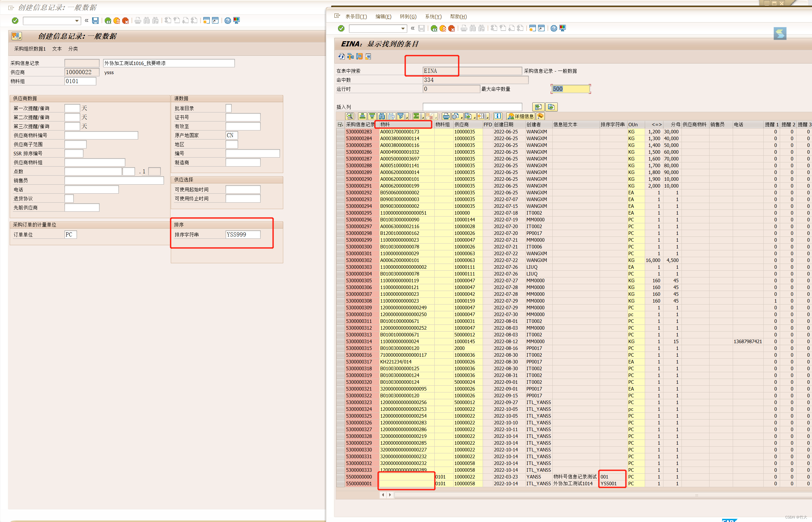Click the 采购组织数据1 button
Image resolution: width=812 pixels, height=522 pixels.
tap(30, 49)
